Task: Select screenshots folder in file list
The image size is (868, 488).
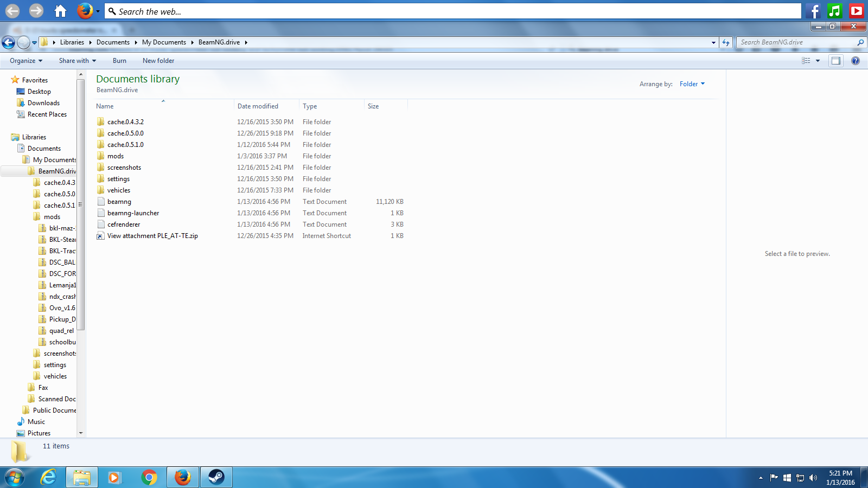Action: (124, 168)
